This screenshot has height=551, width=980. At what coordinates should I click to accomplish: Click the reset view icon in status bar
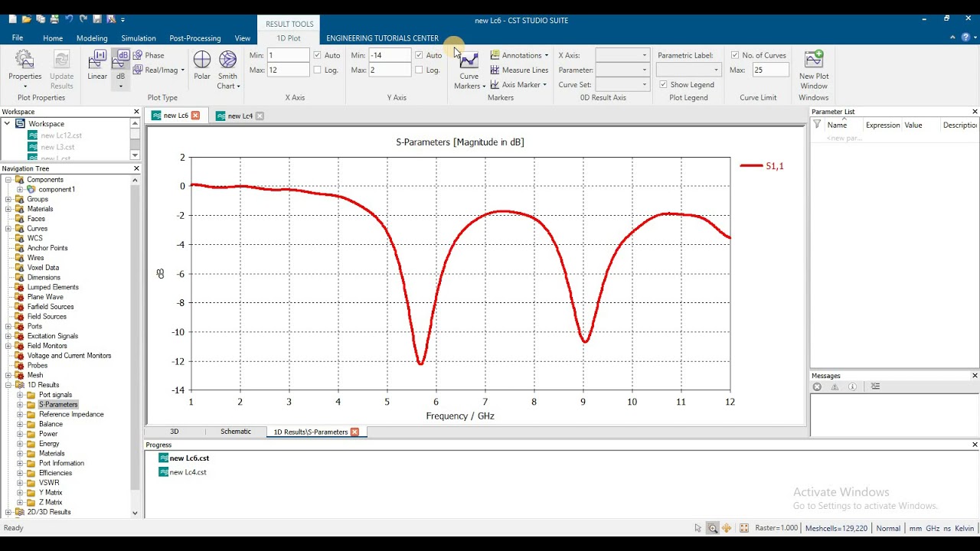743,528
